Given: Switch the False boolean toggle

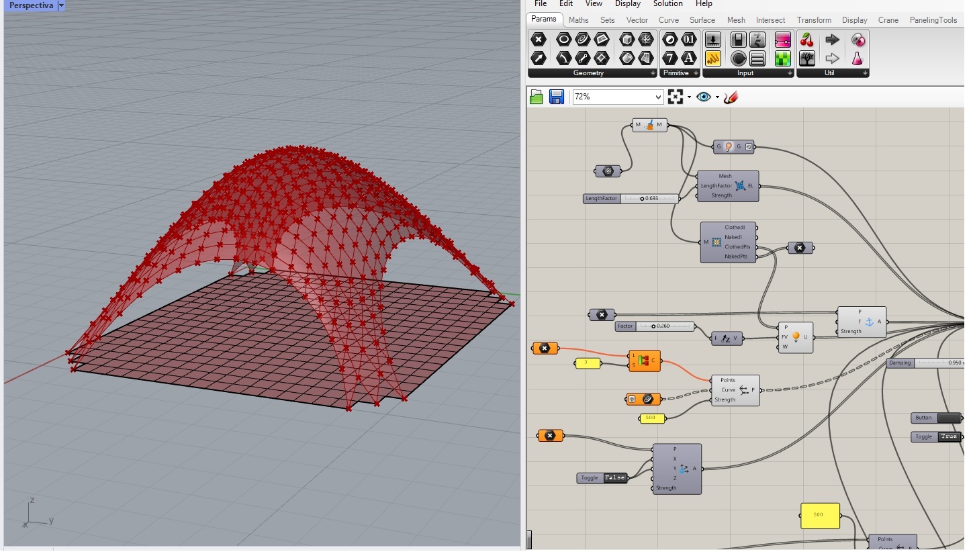Looking at the screenshot, I should 614,478.
